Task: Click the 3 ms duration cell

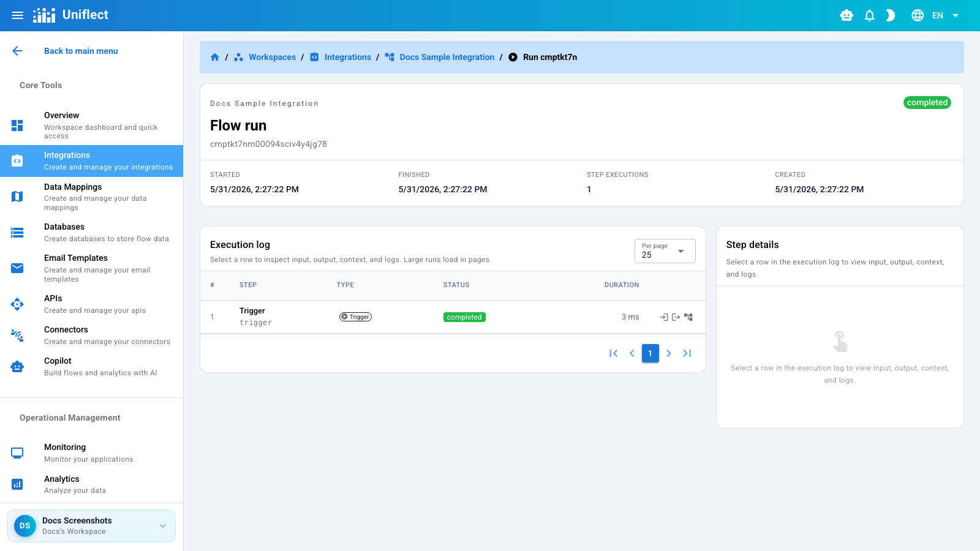Action: click(x=630, y=317)
